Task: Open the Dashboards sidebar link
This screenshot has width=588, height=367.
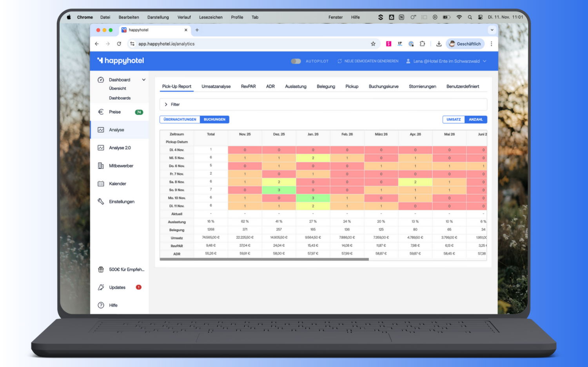Action: (120, 98)
